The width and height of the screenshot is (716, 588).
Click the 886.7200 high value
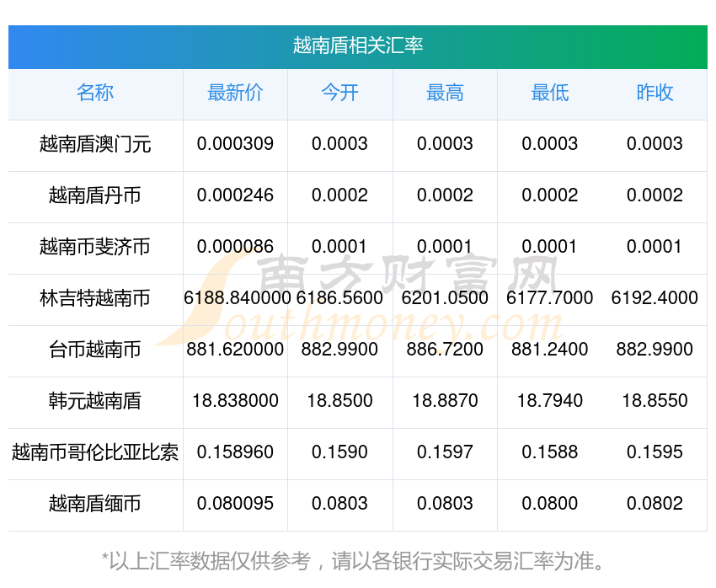click(445, 350)
